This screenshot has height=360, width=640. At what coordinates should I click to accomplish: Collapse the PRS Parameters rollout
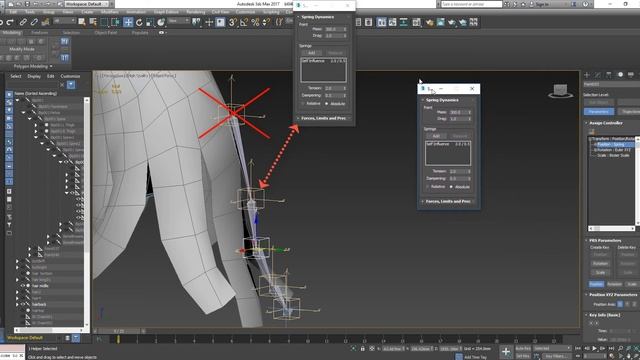tap(605, 240)
